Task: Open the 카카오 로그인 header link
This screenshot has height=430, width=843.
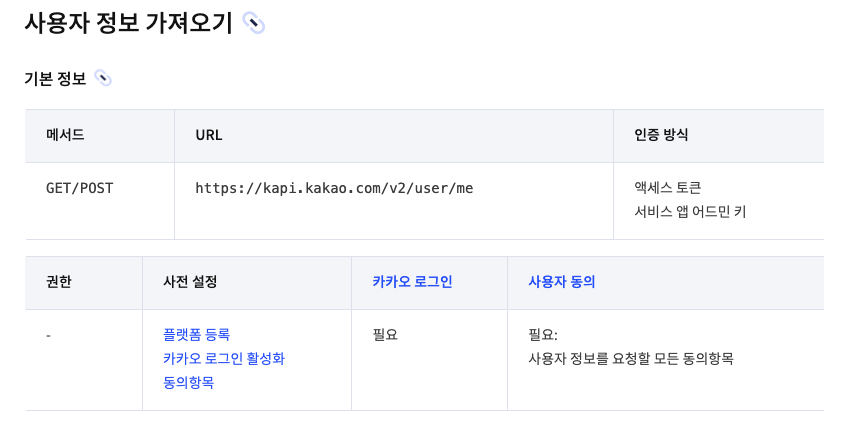Action: (412, 282)
